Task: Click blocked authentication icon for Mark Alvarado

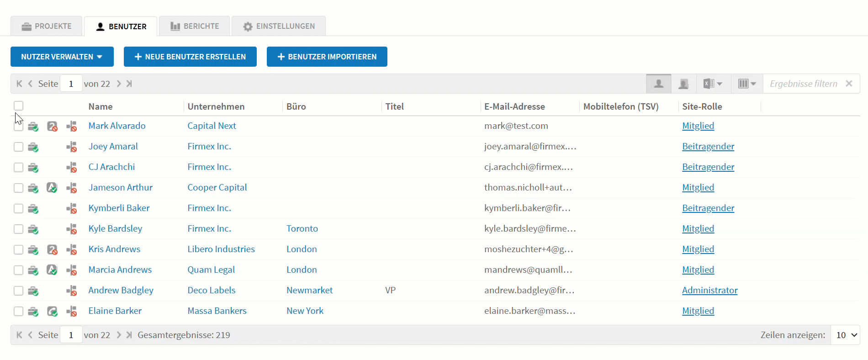Action: click(52, 127)
